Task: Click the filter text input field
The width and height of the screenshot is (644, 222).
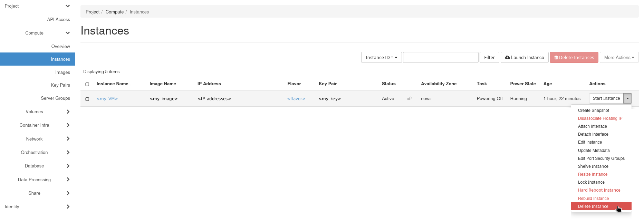Action: (x=441, y=57)
